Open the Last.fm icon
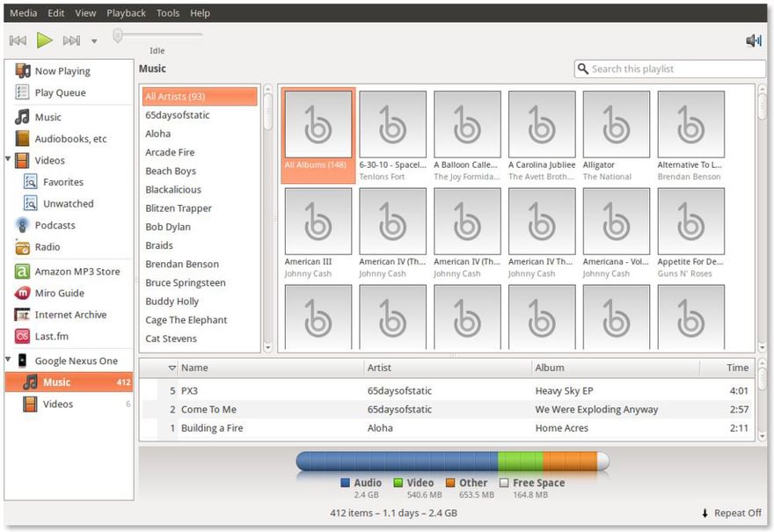 (x=22, y=336)
